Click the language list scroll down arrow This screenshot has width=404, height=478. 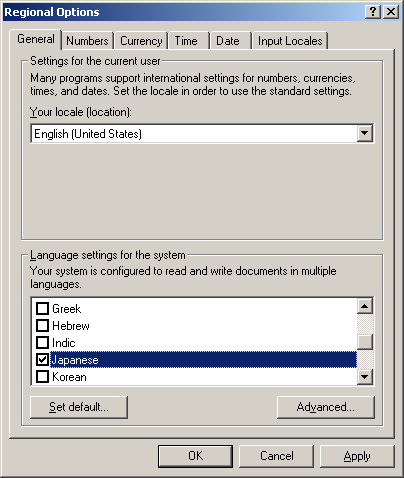tap(365, 377)
